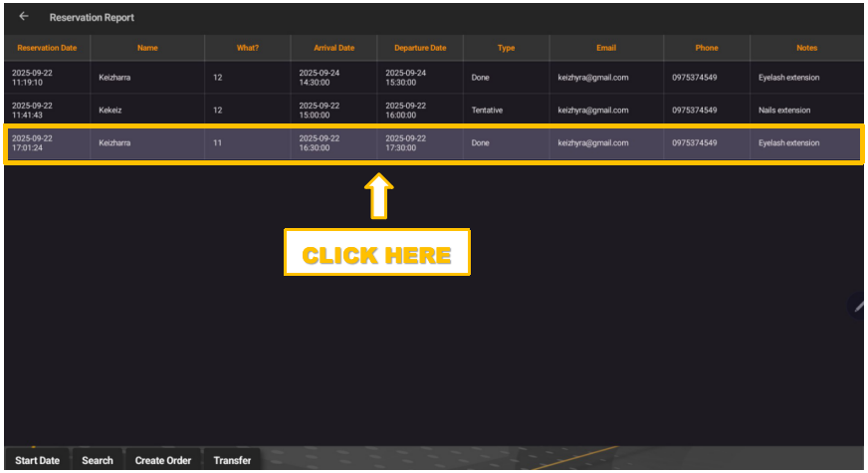Click the Name column header
Screen dimensions: 868x473
[x=147, y=48]
